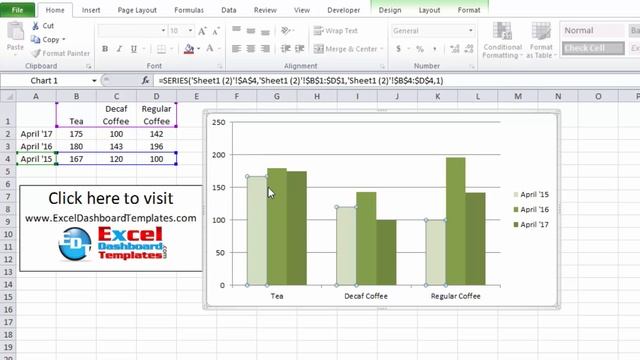Click the Decrease Indent icon
The image size is (640, 360).
[x=285, y=49]
